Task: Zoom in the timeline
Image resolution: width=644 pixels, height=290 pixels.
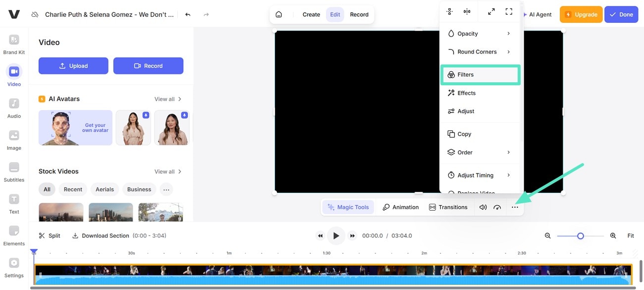Action: tap(613, 236)
